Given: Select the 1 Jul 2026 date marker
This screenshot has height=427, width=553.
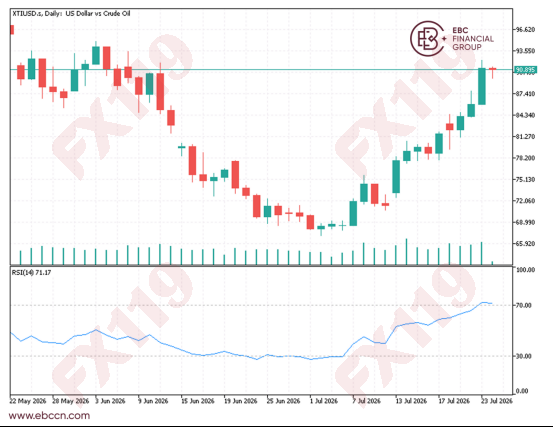Looking at the screenshot, I should point(323,401).
